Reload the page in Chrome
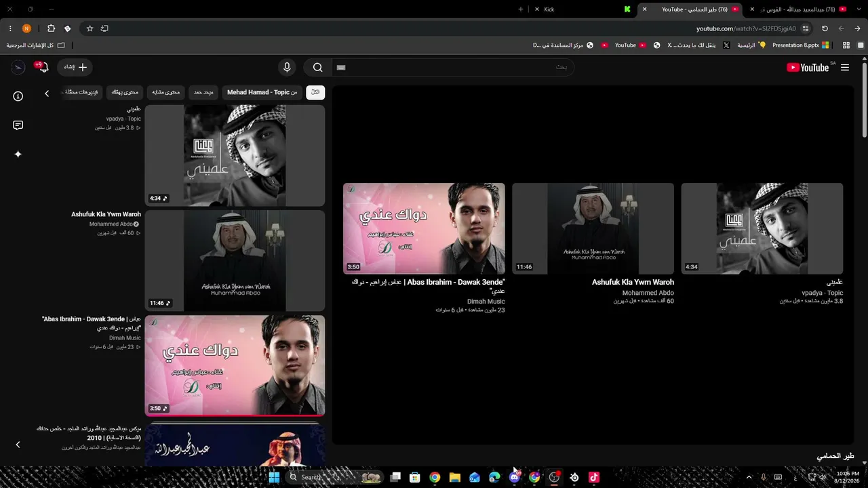 (x=825, y=28)
